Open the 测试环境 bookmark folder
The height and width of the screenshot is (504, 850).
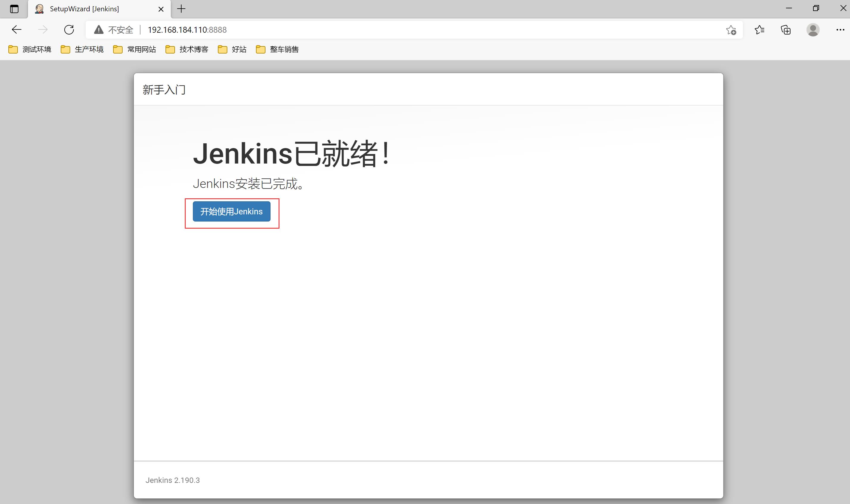30,49
